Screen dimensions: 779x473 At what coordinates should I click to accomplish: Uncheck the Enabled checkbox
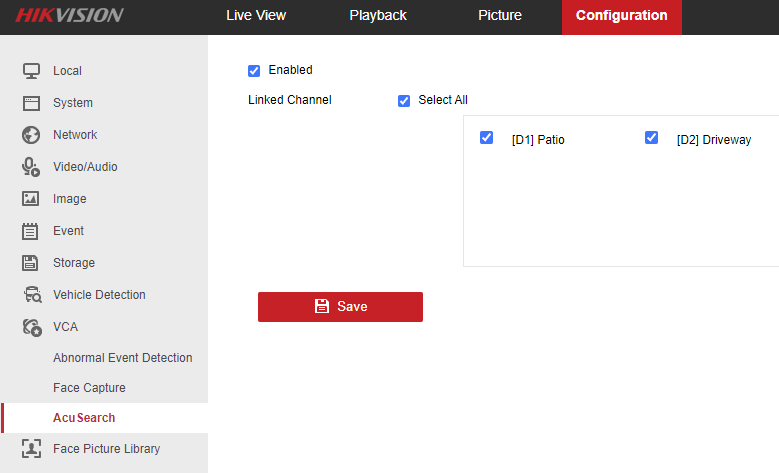point(254,71)
